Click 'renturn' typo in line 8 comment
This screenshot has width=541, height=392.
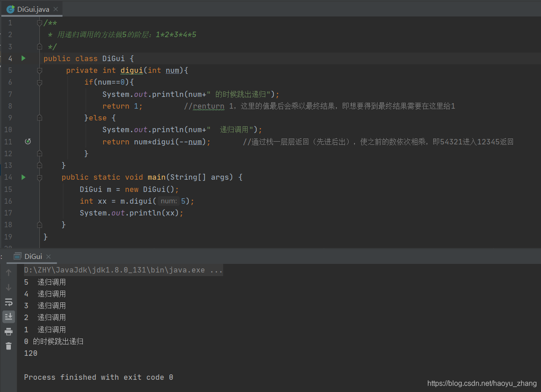click(x=208, y=106)
